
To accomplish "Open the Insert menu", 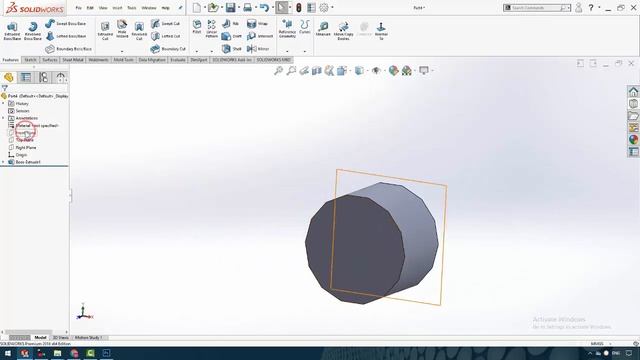I will (117, 8).
